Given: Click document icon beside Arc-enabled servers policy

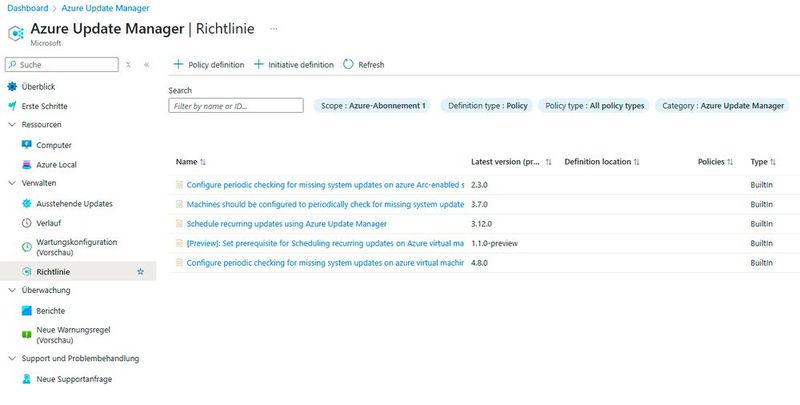Looking at the screenshot, I should coord(179,185).
